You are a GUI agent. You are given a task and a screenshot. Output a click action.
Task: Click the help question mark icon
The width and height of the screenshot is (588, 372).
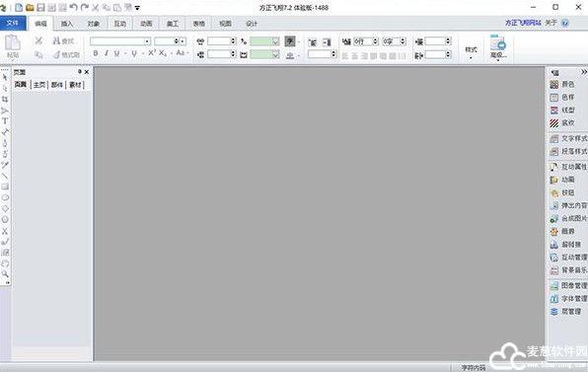pyautogui.click(x=565, y=24)
